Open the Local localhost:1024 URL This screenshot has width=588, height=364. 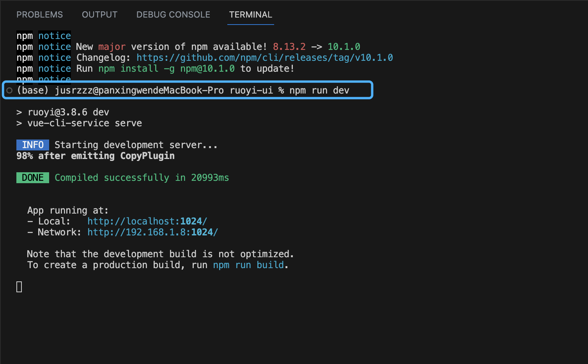[x=147, y=221]
